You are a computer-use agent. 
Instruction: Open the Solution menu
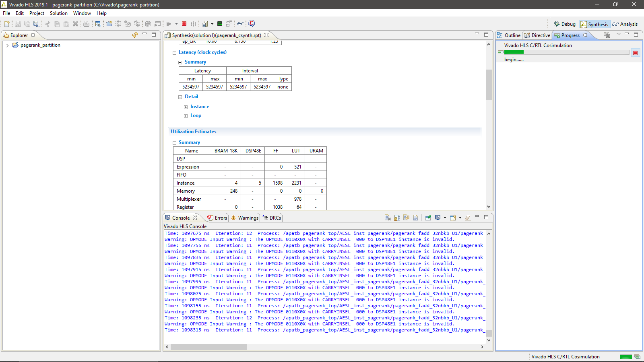coord(58,13)
